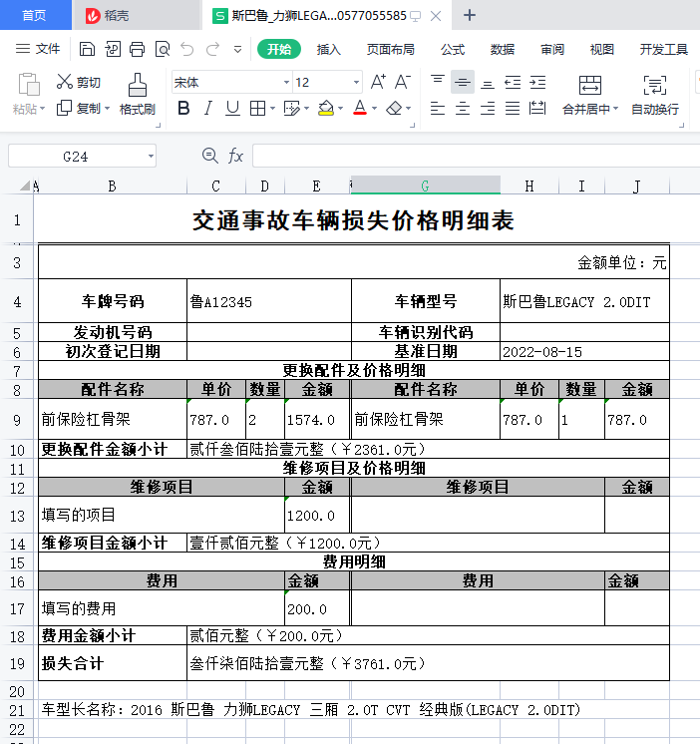Apply red font color A
Screen dimensions: 700x744
tap(360, 108)
